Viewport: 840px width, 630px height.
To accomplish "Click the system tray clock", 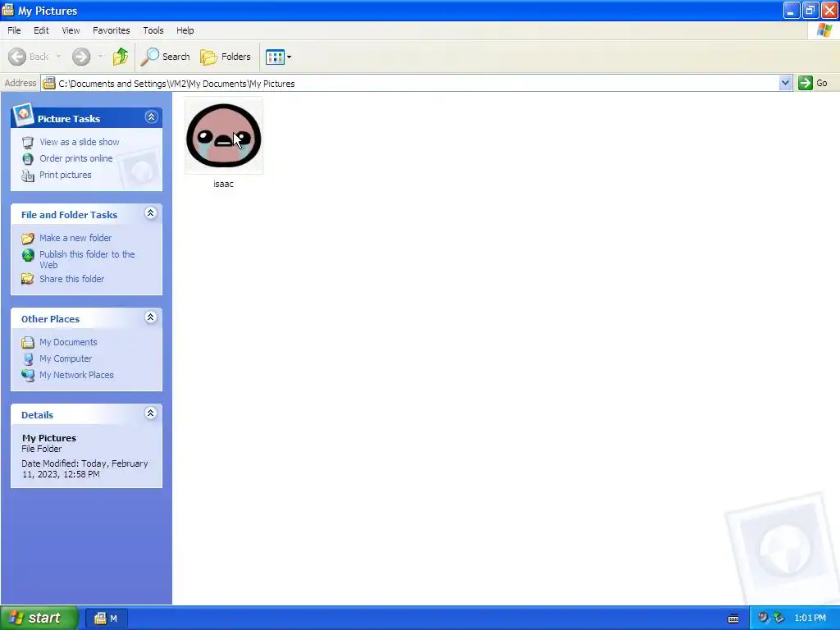I will click(x=810, y=619).
